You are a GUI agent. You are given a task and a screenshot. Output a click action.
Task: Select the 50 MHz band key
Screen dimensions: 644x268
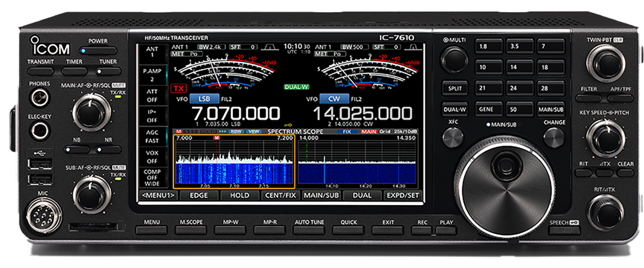(520, 109)
